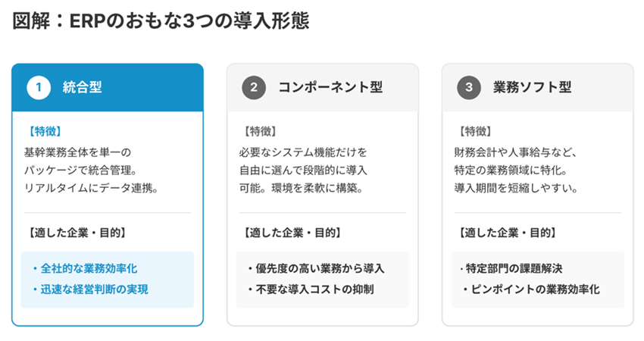Click 【適した企業・目的】 in 統合型 card
The width and height of the screenshot is (644, 341).
77,233
